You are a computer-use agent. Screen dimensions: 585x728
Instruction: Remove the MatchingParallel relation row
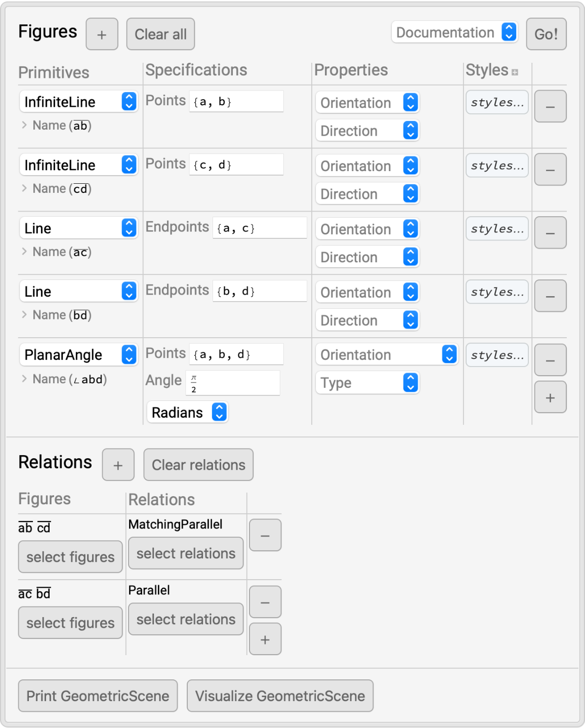[x=265, y=535]
